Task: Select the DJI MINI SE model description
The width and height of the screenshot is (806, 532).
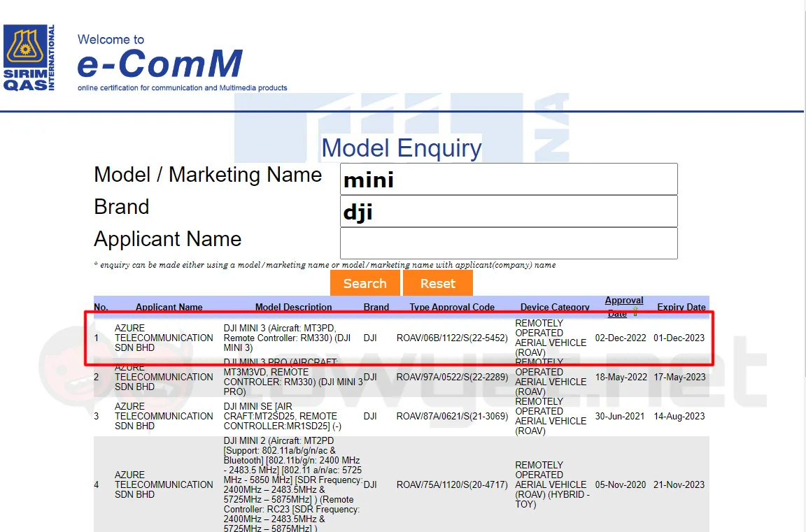Action: 283,416
